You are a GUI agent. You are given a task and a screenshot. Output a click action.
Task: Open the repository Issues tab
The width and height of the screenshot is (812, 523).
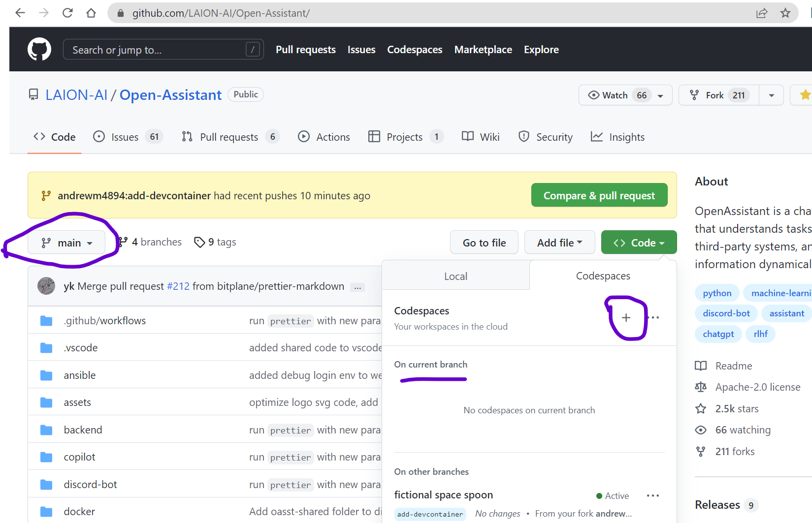(x=128, y=137)
